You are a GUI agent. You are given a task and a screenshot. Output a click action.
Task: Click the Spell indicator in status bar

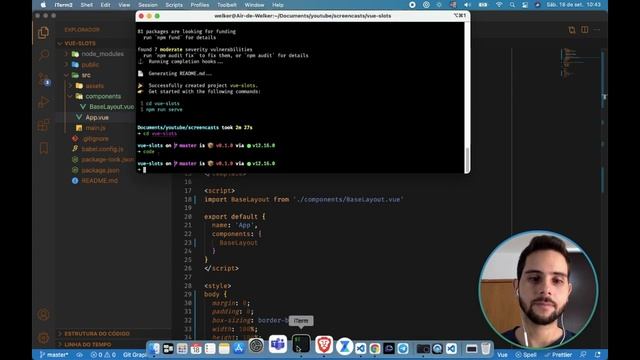tap(526, 355)
